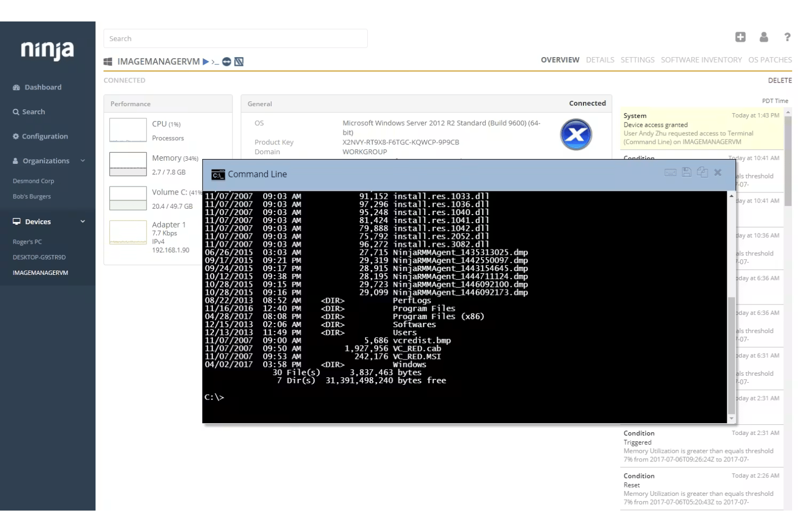This screenshot has width=798, height=532.
Task: Open the terminal prompt icon in the header
Action: pos(215,62)
